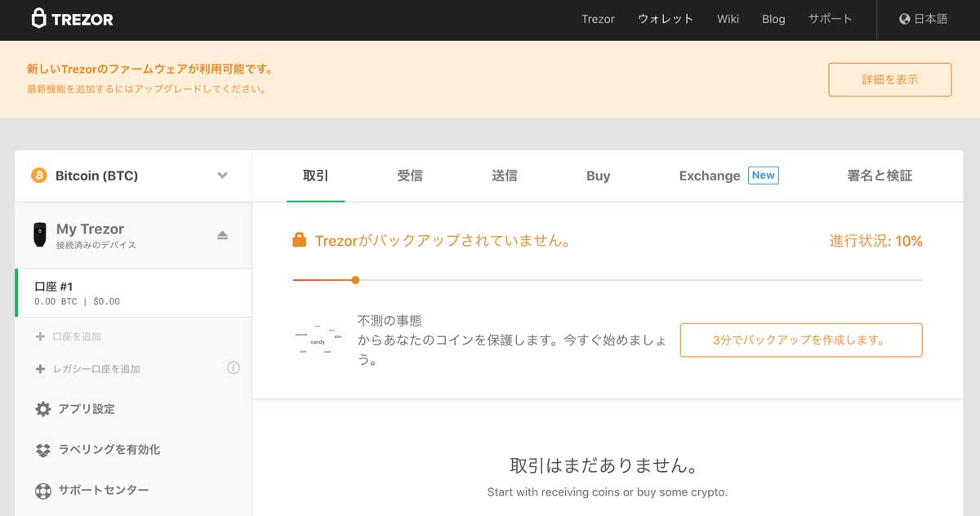Click the 接続済みのデバイス status text

click(96, 245)
